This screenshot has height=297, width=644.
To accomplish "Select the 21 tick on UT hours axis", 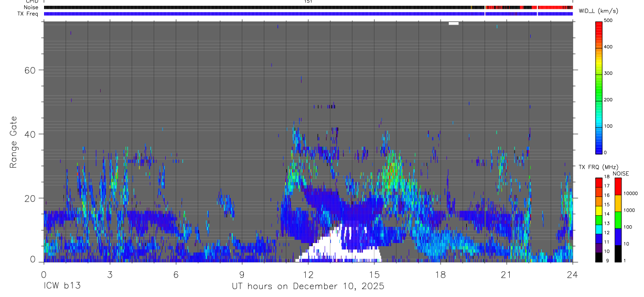I will [x=506, y=274].
